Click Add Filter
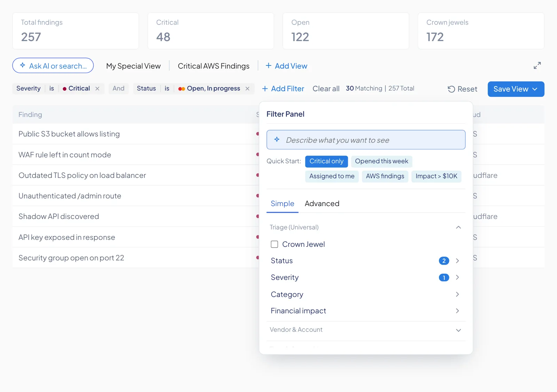Image resolution: width=557 pixels, height=392 pixels. (283, 89)
